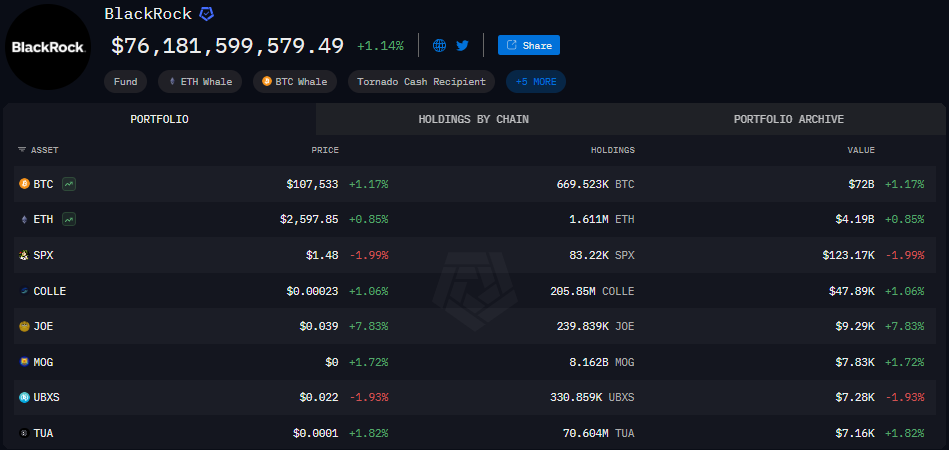
Task: Click the SPX token icon
Action: [x=24, y=255]
